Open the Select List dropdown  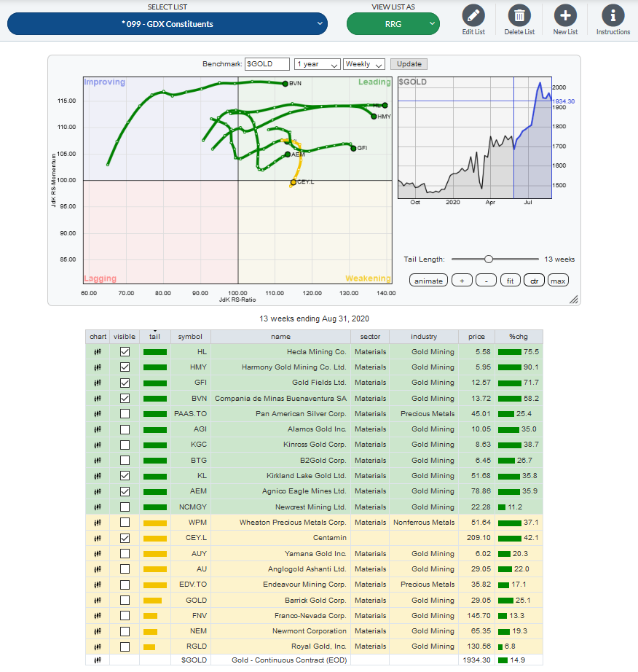pyautogui.click(x=168, y=24)
